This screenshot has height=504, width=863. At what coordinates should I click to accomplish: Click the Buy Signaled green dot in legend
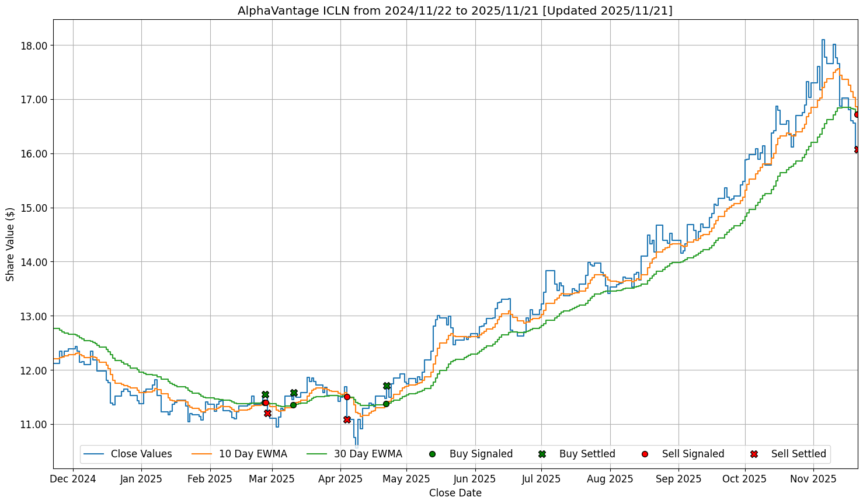pos(432,454)
